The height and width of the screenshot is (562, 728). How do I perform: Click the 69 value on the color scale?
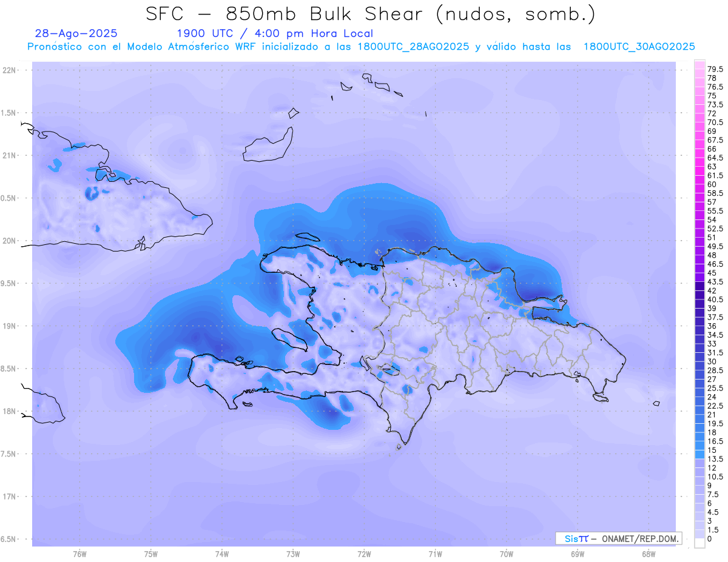712,131
